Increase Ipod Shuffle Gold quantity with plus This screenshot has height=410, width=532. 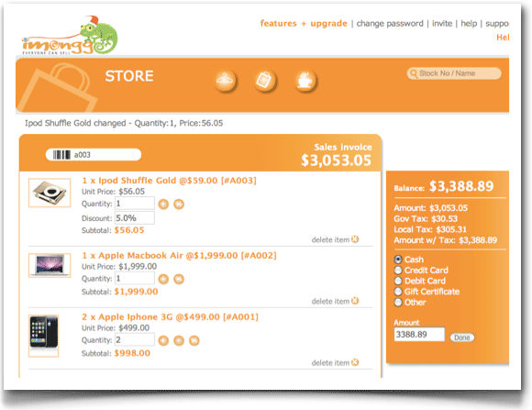point(163,204)
